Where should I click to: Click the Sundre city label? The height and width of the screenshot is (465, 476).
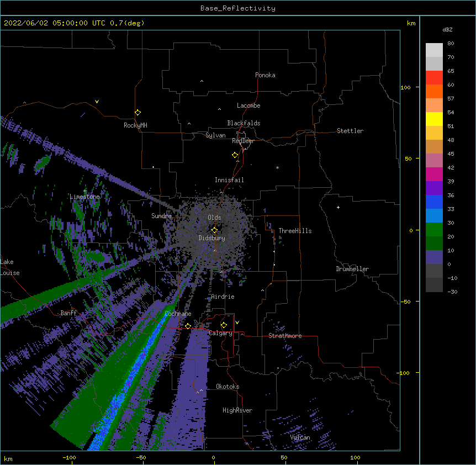pyautogui.click(x=161, y=216)
